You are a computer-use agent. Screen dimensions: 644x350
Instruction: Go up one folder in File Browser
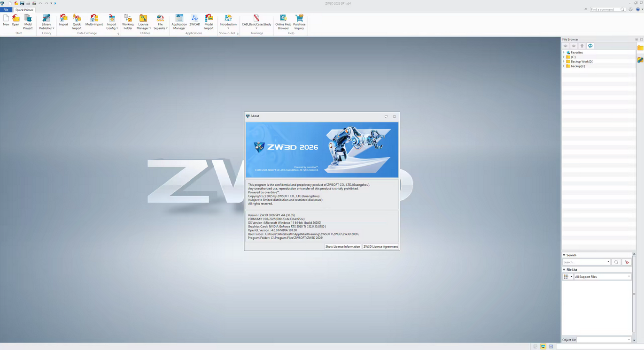(582, 46)
